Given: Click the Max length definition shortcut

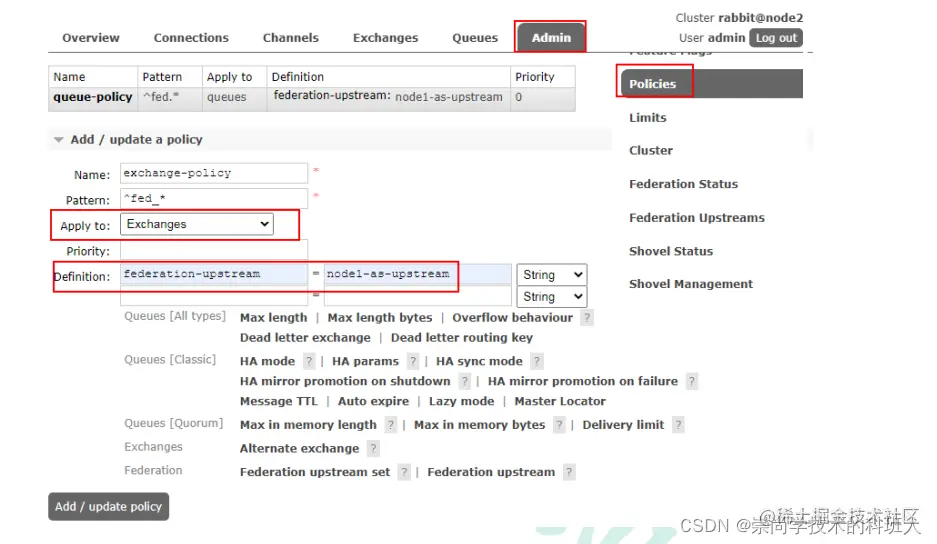Looking at the screenshot, I should 273,317.
